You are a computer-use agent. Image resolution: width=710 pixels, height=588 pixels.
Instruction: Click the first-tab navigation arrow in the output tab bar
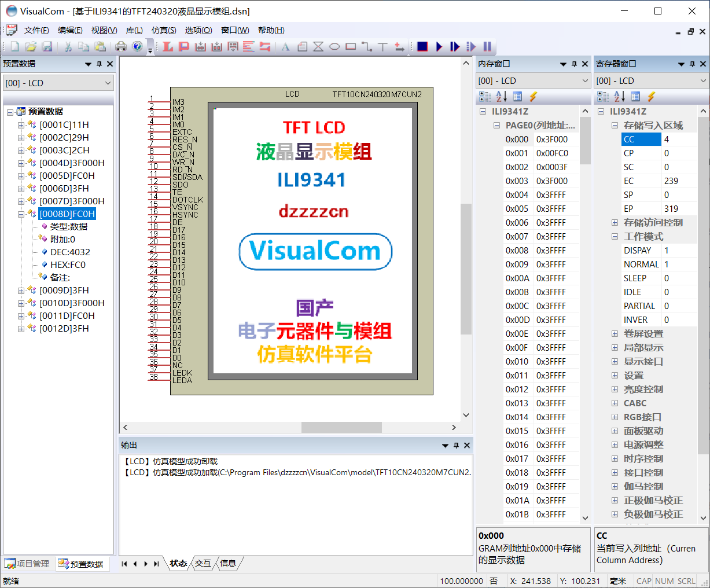(x=124, y=564)
